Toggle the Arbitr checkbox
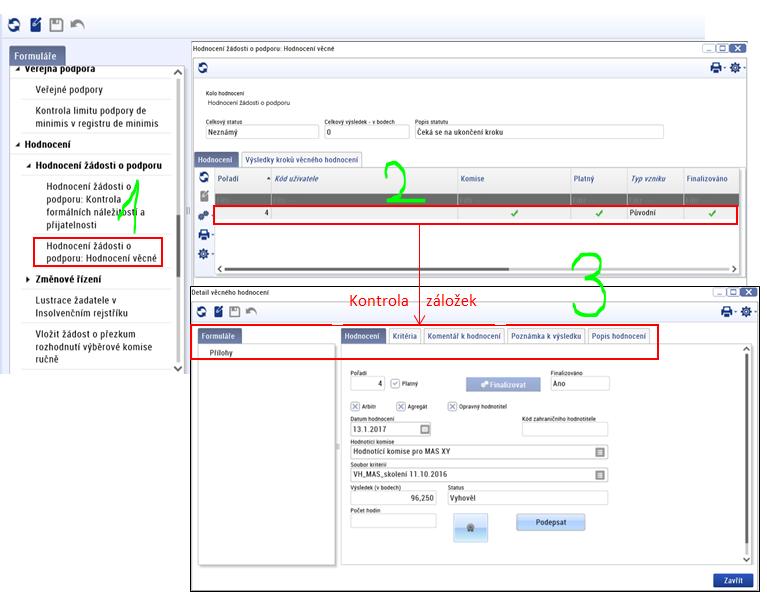 click(x=355, y=407)
